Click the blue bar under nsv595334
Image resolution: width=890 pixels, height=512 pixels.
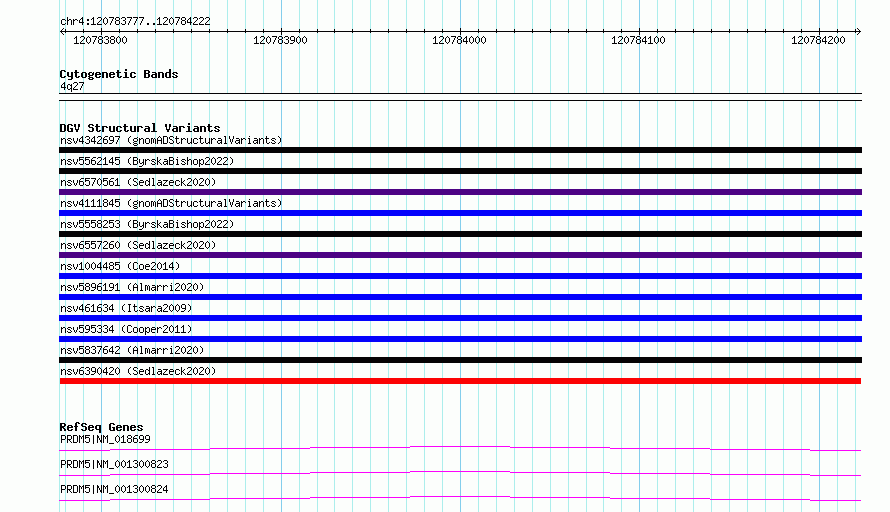(460, 339)
